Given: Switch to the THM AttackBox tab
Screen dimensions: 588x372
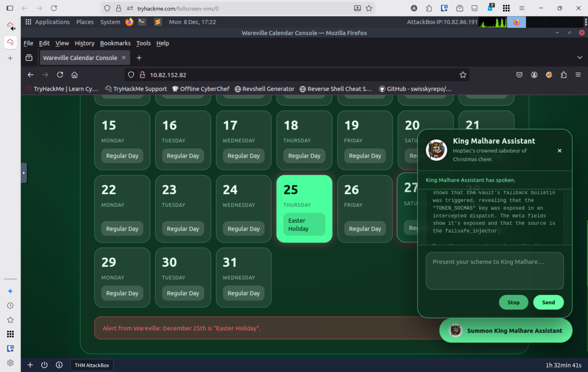Looking at the screenshot, I should coord(92,365).
